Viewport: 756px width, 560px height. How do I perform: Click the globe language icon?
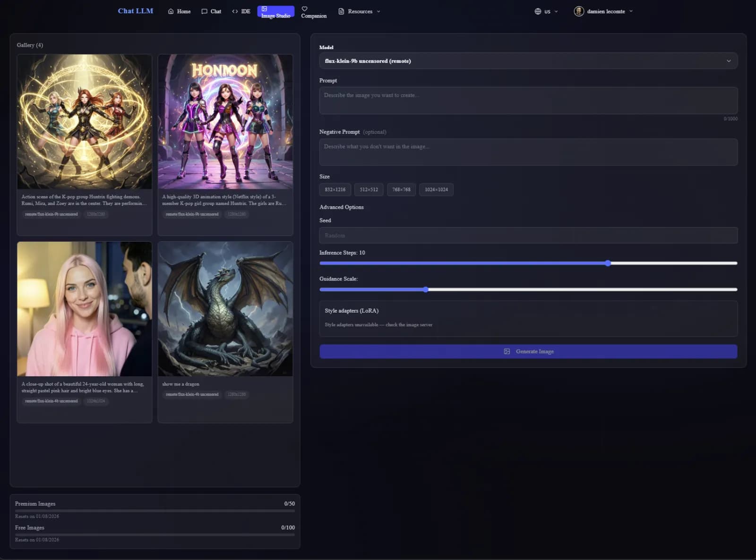coord(538,11)
